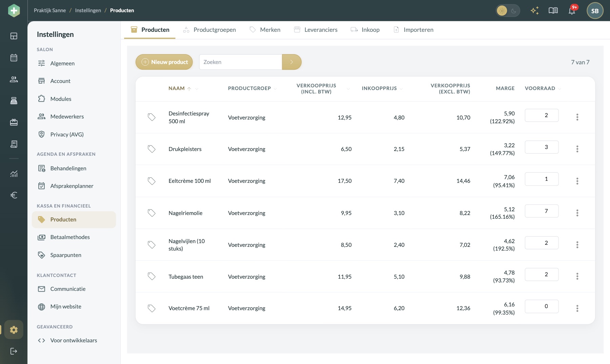Switch to the Productgroepen tab
The width and height of the screenshot is (610, 364).
tap(209, 30)
